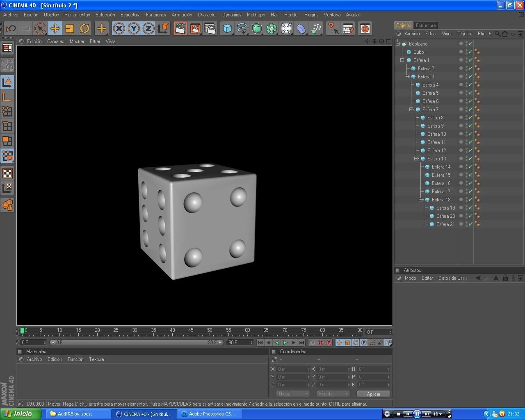Switch to Polygons mode
Image resolution: width=525 pixels, height=420 pixels.
tap(7, 141)
